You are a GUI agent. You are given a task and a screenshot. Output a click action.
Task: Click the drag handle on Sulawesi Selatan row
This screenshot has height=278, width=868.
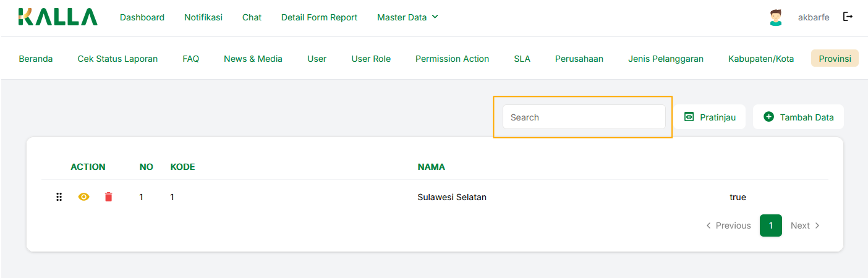(x=59, y=197)
